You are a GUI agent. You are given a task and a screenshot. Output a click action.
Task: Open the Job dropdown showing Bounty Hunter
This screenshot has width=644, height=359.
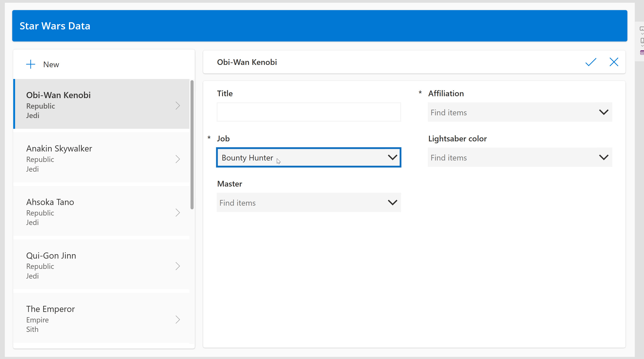coord(392,157)
